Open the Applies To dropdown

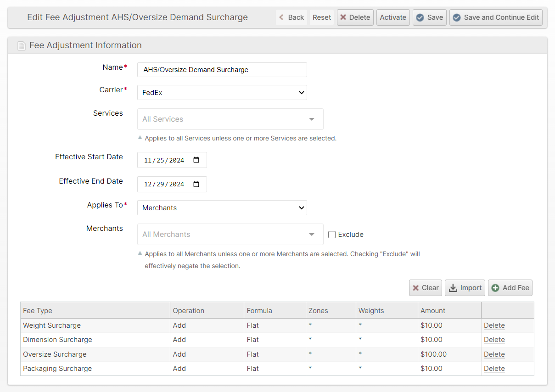coord(222,208)
